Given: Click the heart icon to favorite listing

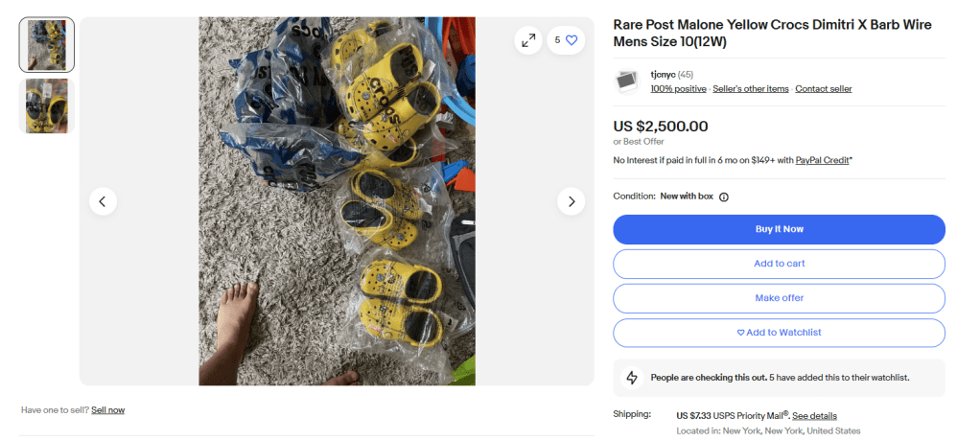Looking at the screenshot, I should tap(572, 40).
